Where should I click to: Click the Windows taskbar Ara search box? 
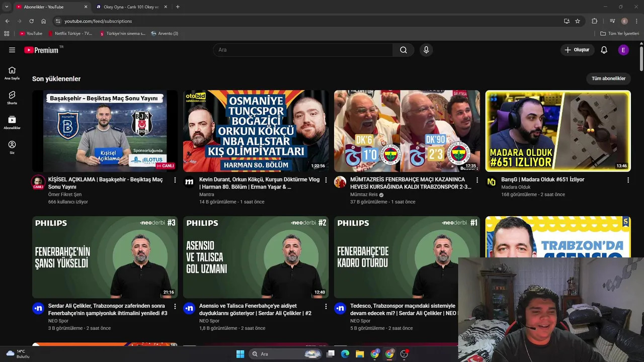286,354
